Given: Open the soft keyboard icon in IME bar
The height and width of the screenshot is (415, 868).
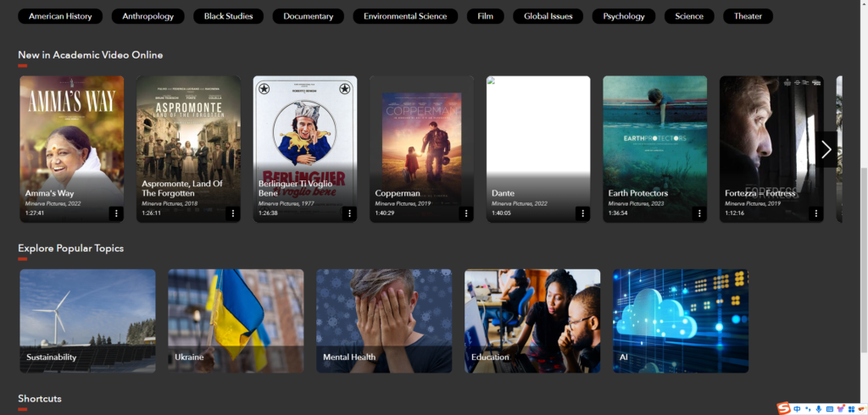Looking at the screenshot, I should click(830, 409).
